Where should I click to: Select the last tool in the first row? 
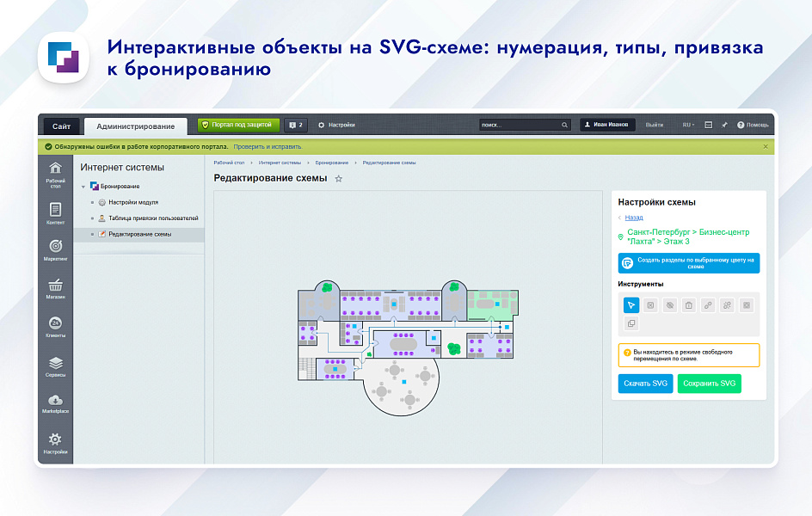pyautogui.click(x=747, y=305)
